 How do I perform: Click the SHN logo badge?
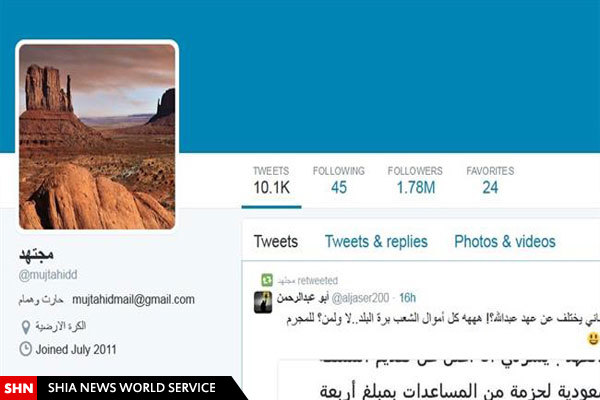[x=18, y=388]
